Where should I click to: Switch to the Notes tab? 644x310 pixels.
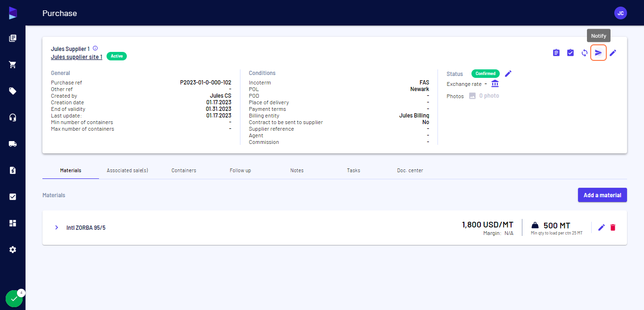pyautogui.click(x=297, y=170)
